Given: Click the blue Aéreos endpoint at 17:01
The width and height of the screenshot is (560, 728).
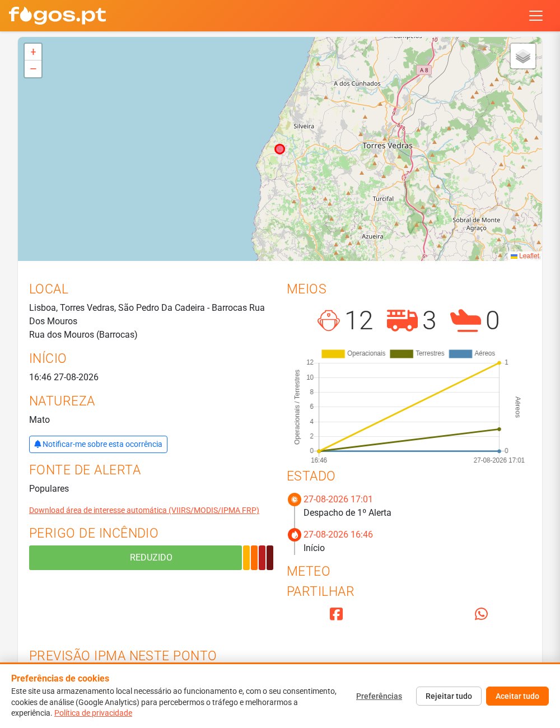Looking at the screenshot, I should (499, 451).
